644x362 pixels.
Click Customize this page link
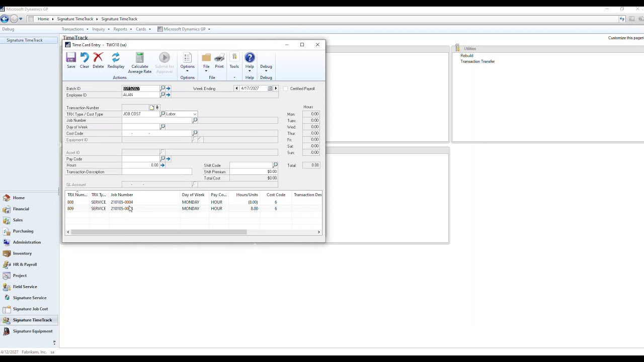(626, 38)
